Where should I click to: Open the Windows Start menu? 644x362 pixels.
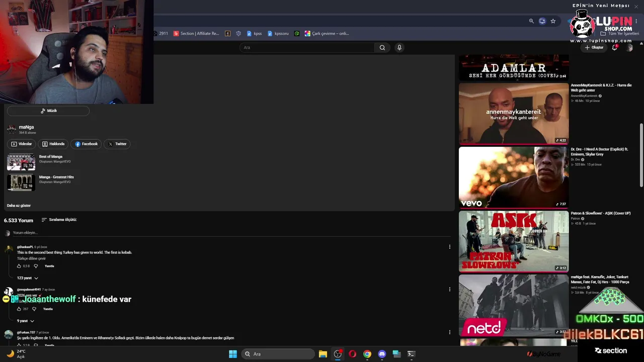(x=233, y=354)
